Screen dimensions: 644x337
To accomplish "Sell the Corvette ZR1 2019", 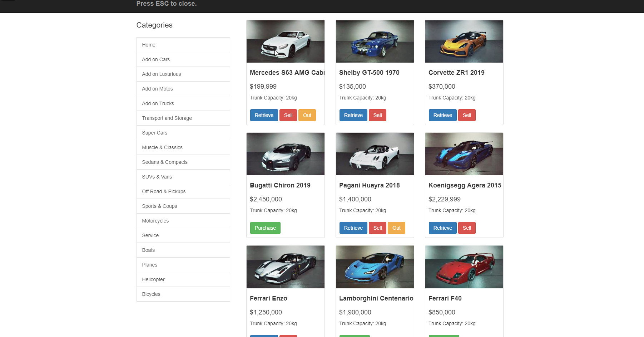I will pyautogui.click(x=467, y=115).
